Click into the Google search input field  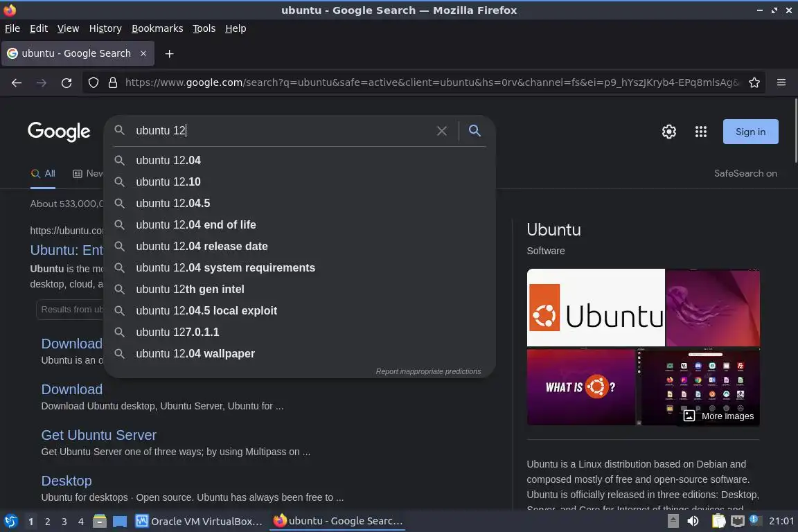click(x=283, y=131)
